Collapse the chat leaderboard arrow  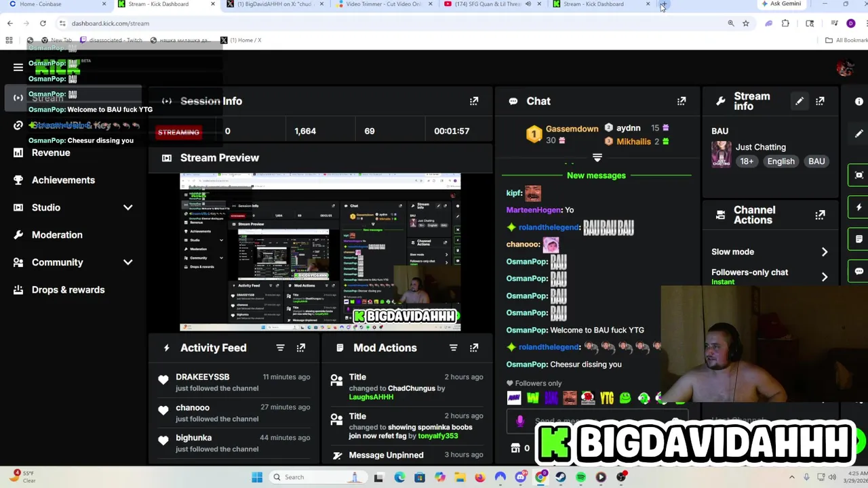pyautogui.click(x=597, y=157)
